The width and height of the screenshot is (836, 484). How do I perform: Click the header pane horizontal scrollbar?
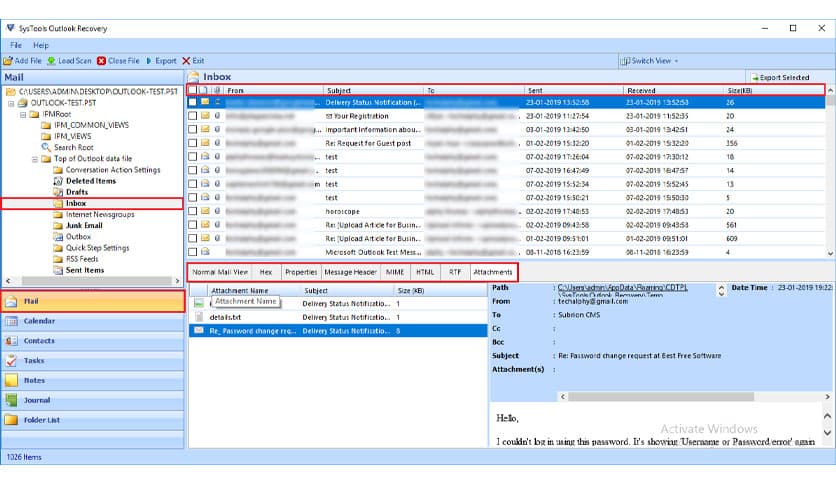(x=661, y=397)
